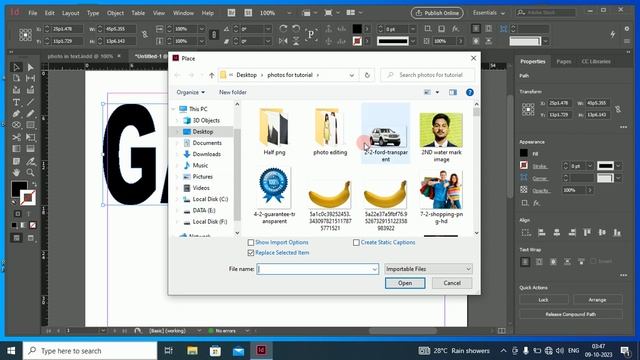Click constrain proportions link in Properties Transform
The width and height of the screenshot is (640, 360).
click(x=618, y=109)
